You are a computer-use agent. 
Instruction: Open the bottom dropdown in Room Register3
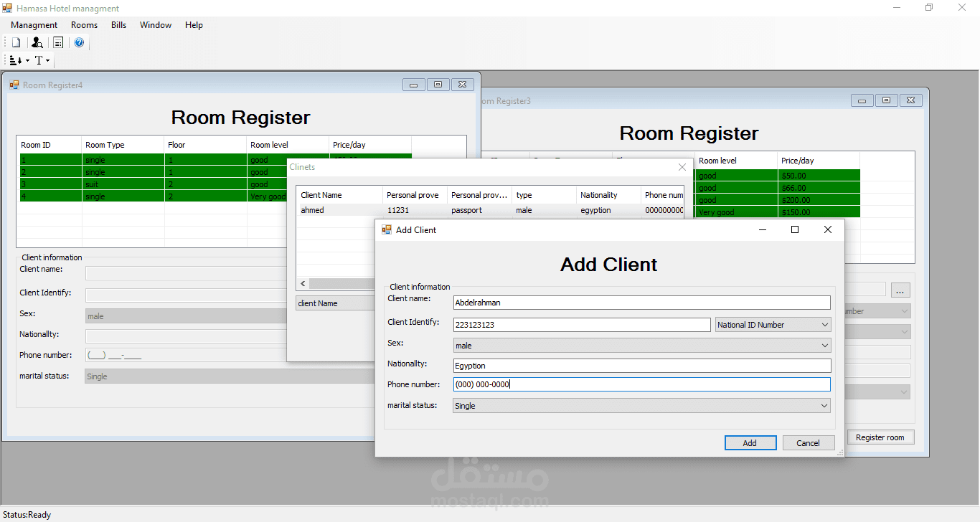click(x=878, y=392)
